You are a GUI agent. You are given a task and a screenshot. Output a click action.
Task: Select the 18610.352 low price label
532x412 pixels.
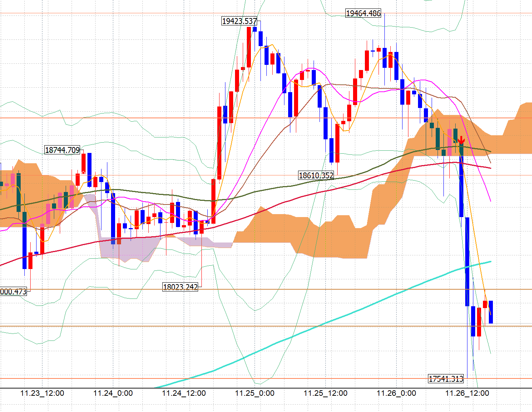click(316, 175)
